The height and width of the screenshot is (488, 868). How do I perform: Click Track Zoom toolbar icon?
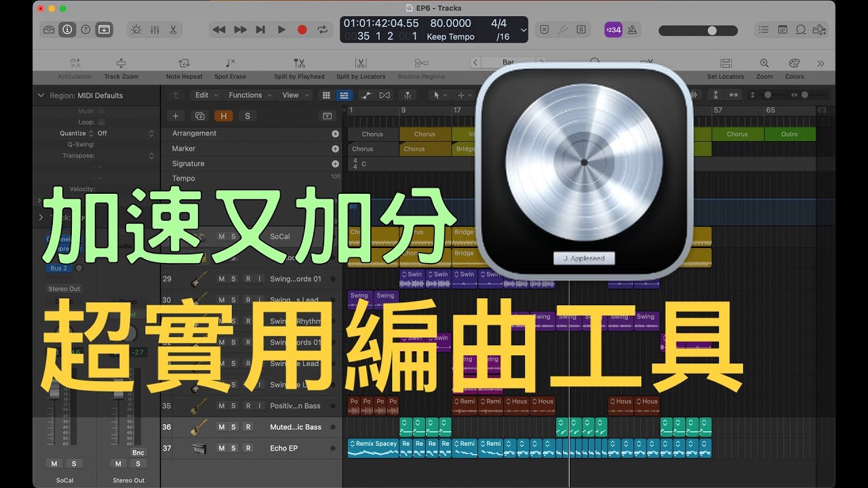point(121,63)
